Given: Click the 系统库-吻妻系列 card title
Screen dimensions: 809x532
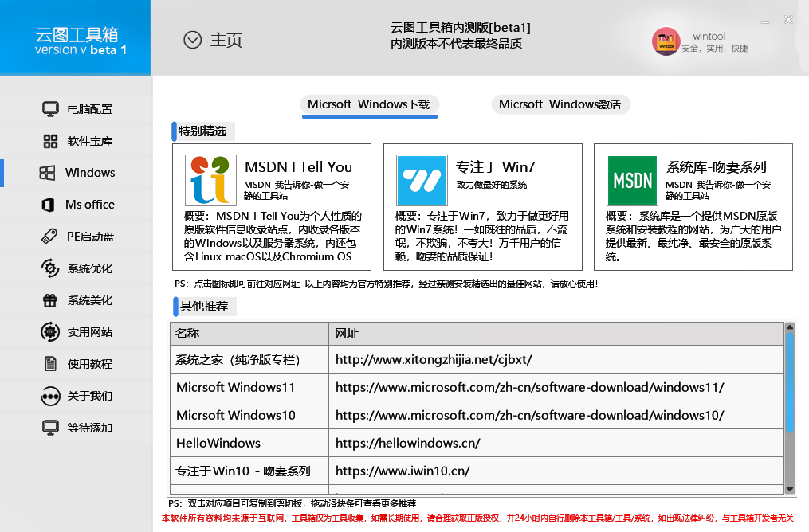Looking at the screenshot, I should pos(717,167).
